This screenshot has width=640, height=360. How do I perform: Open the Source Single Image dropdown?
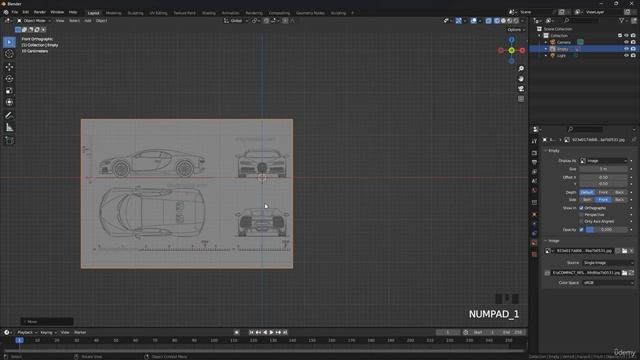(x=608, y=263)
